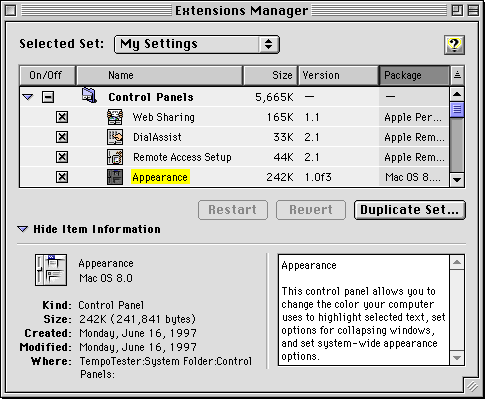This screenshot has width=485, height=399.
Task: Click the Control Panels folder icon
Action: point(89,95)
